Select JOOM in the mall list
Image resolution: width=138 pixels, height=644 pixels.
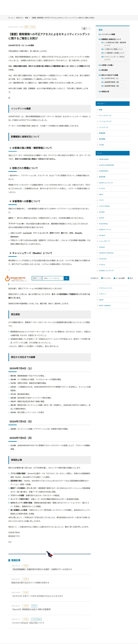coord(101,300)
